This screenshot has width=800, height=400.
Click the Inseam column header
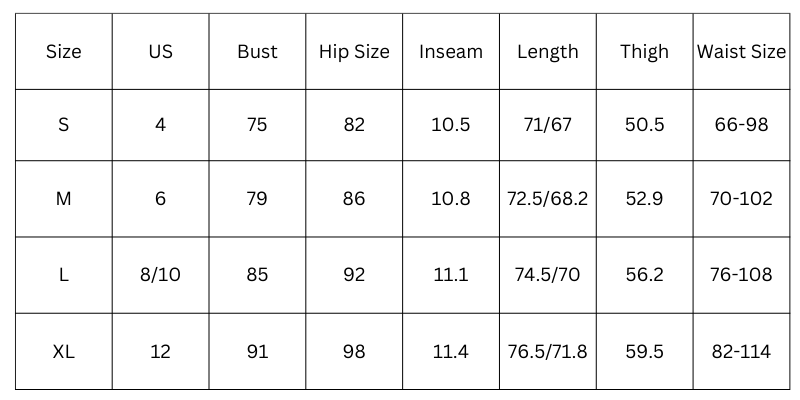pyautogui.click(x=450, y=52)
